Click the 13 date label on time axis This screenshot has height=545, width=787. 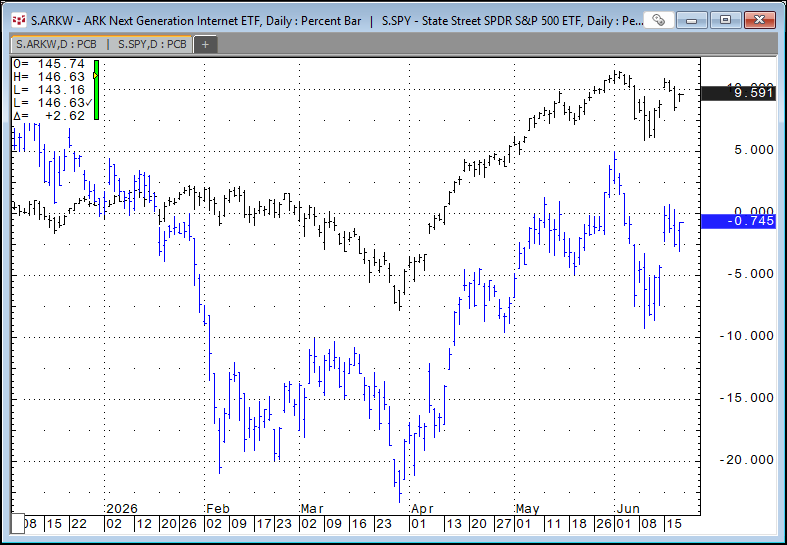coord(454,524)
